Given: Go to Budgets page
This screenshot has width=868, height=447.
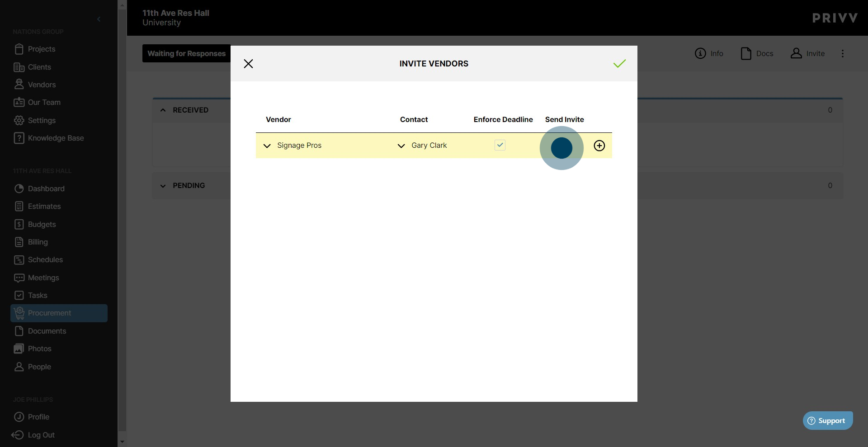Looking at the screenshot, I should [x=42, y=224].
